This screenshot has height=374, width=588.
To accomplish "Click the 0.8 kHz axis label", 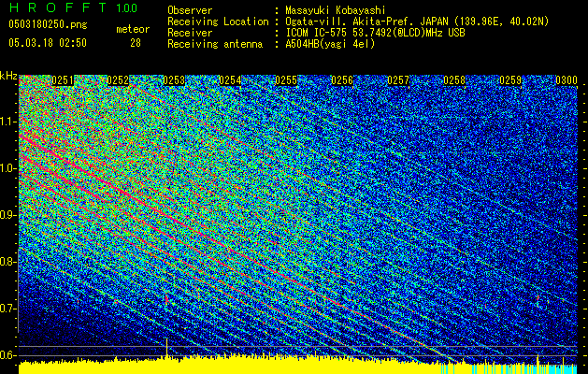I will pos(8,262).
